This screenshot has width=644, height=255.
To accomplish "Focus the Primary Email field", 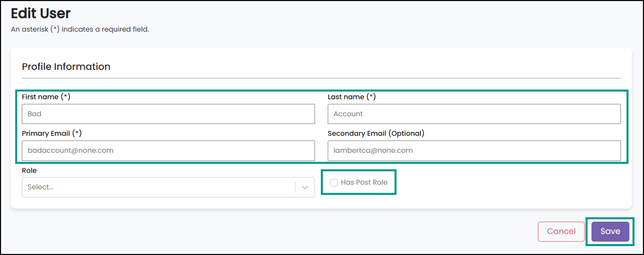I will point(168,151).
